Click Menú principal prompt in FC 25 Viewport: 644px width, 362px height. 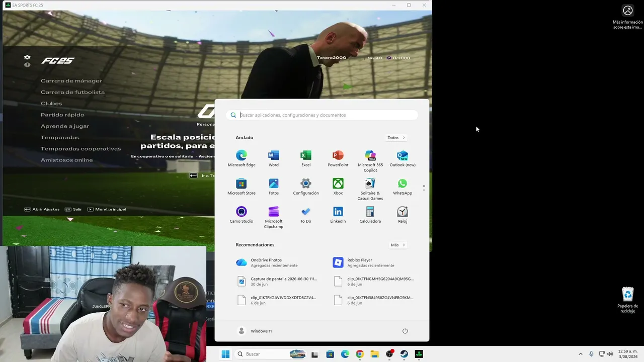[x=107, y=209]
